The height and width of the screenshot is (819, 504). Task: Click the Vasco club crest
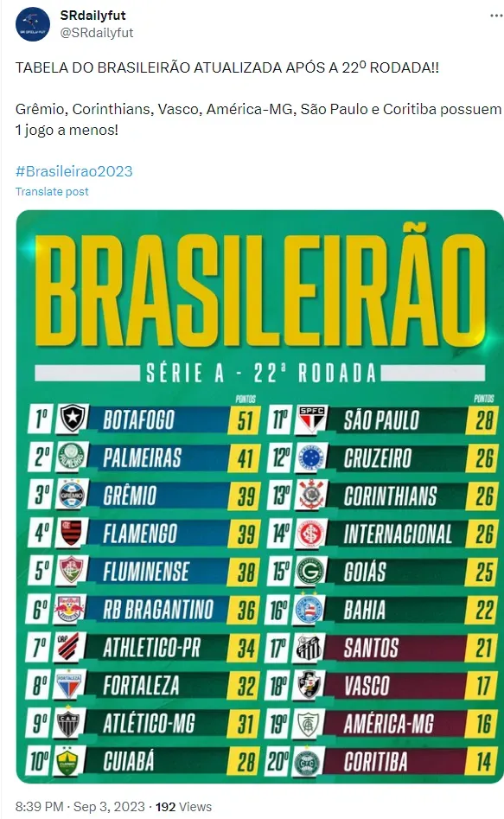309,685
